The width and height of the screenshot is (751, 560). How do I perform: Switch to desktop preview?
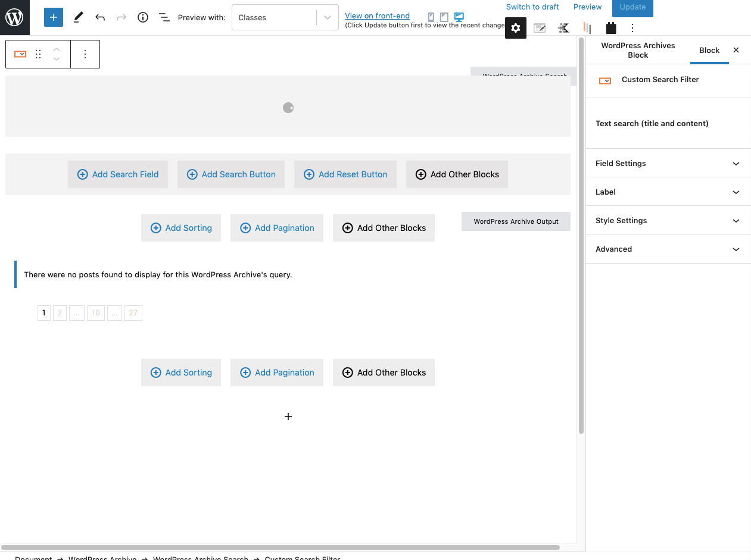tap(459, 17)
